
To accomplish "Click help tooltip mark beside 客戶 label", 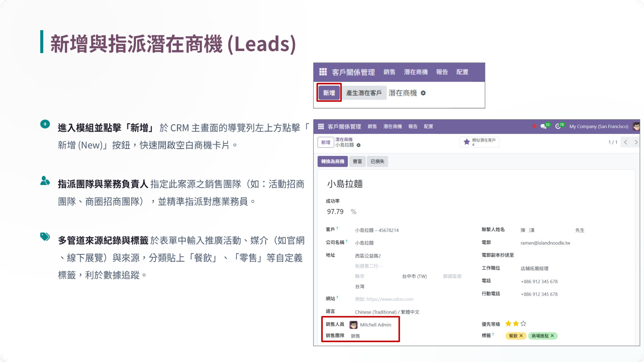I will 337,228.
